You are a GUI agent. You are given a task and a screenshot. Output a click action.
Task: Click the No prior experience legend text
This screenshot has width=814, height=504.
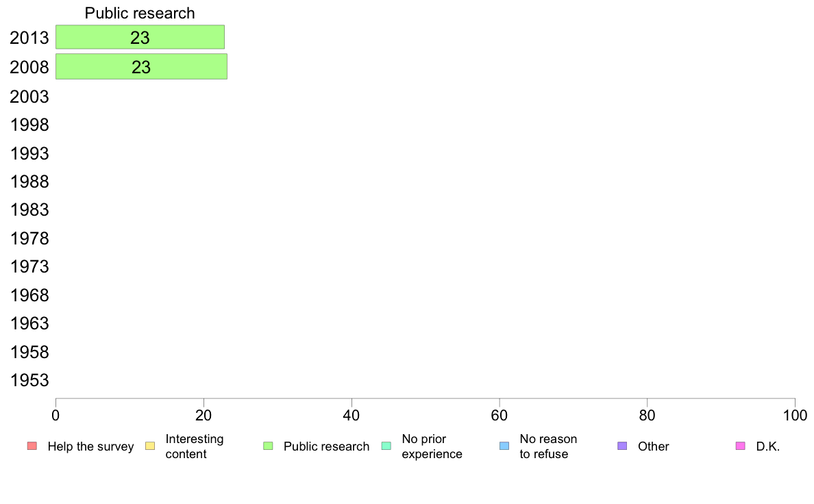(432, 446)
